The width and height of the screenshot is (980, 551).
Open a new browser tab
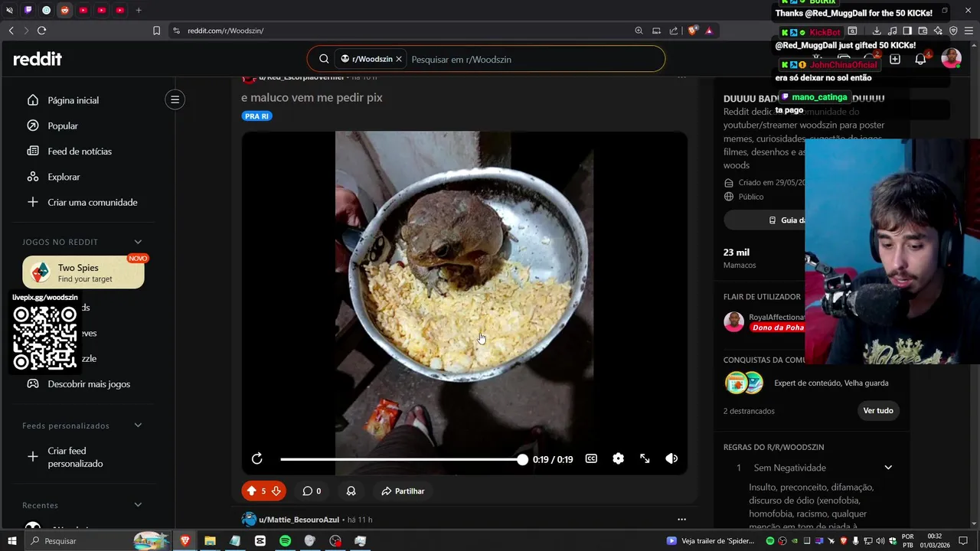(139, 10)
